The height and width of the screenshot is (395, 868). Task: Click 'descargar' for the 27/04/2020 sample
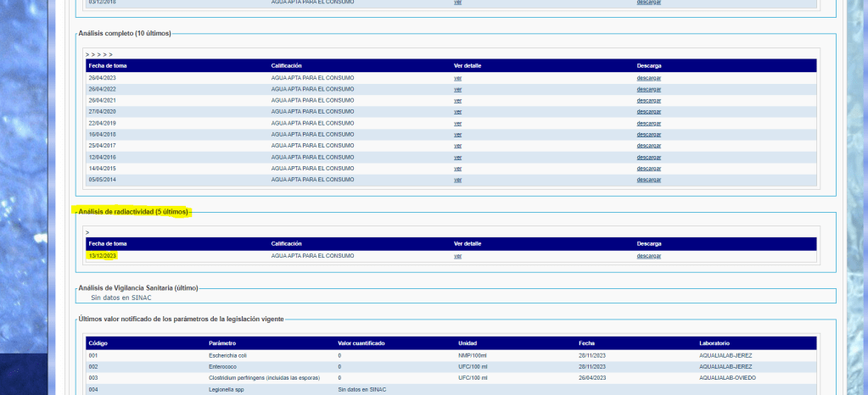tap(648, 112)
